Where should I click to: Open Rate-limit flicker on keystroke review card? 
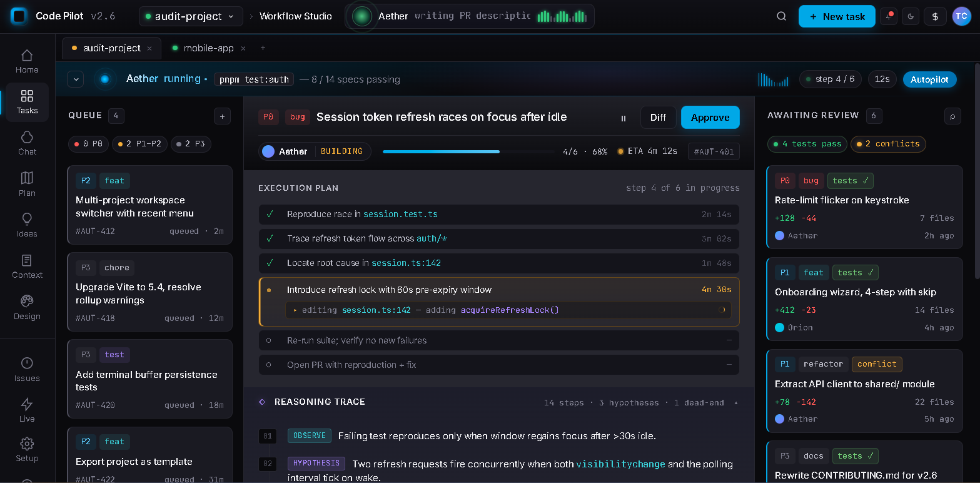tap(864, 207)
